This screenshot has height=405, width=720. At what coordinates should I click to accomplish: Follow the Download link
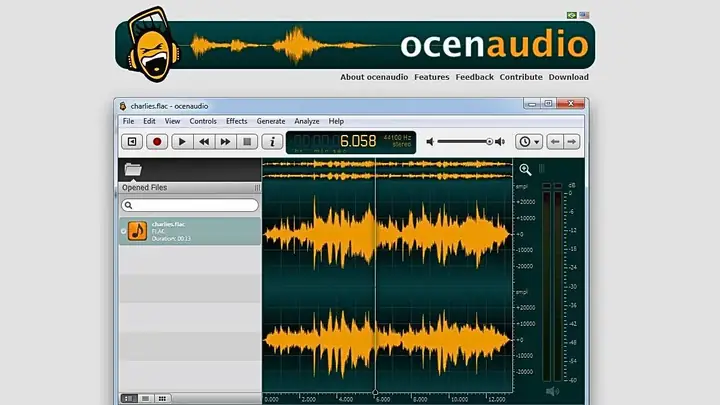pyautogui.click(x=568, y=77)
